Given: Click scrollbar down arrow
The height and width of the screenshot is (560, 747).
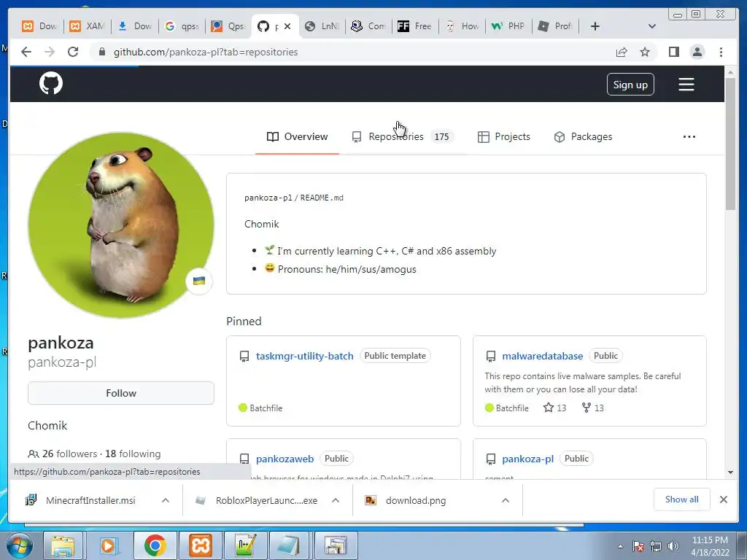Looking at the screenshot, I should (730, 472).
